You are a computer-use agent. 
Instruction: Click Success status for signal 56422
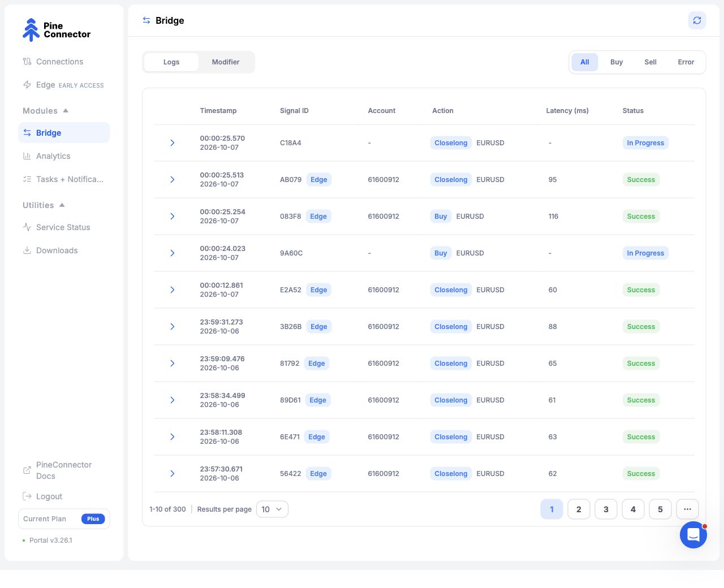pos(641,474)
